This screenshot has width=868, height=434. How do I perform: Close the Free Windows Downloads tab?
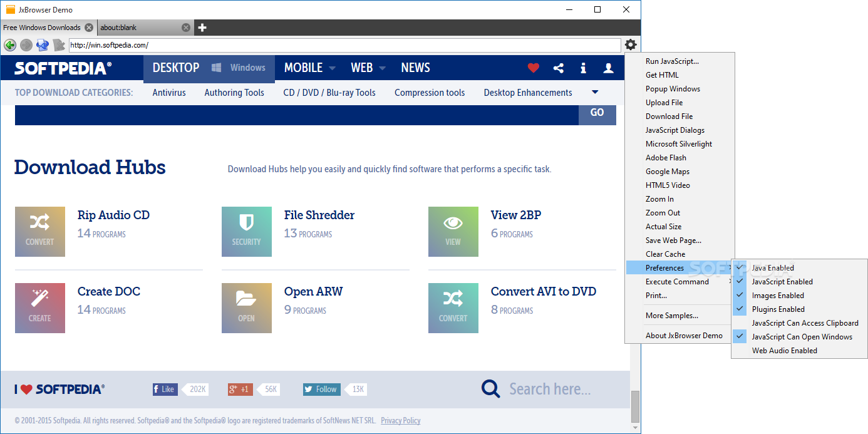click(x=89, y=28)
